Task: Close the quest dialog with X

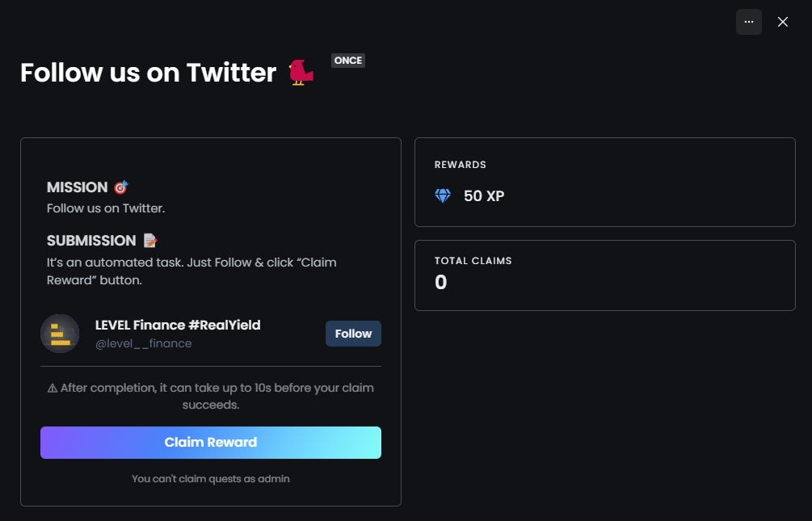Action: [x=782, y=22]
